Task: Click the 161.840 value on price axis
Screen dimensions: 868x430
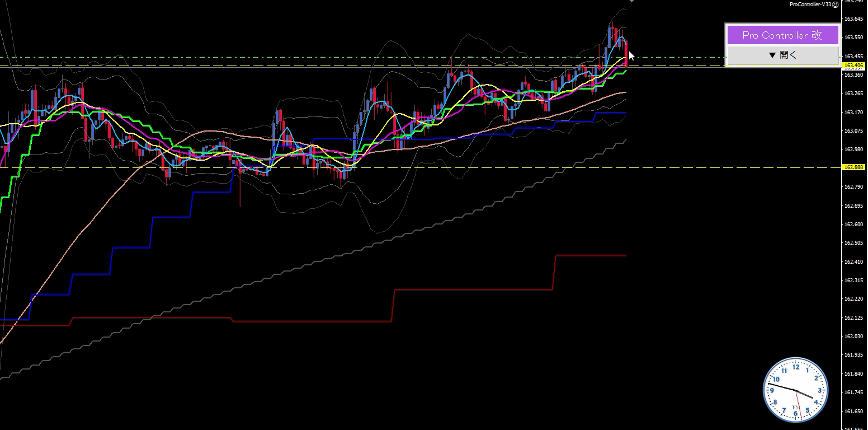Action: [x=853, y=374]
